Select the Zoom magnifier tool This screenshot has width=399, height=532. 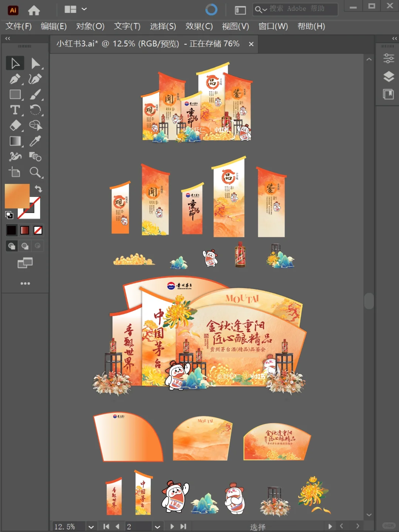click(x=35, y=172)
